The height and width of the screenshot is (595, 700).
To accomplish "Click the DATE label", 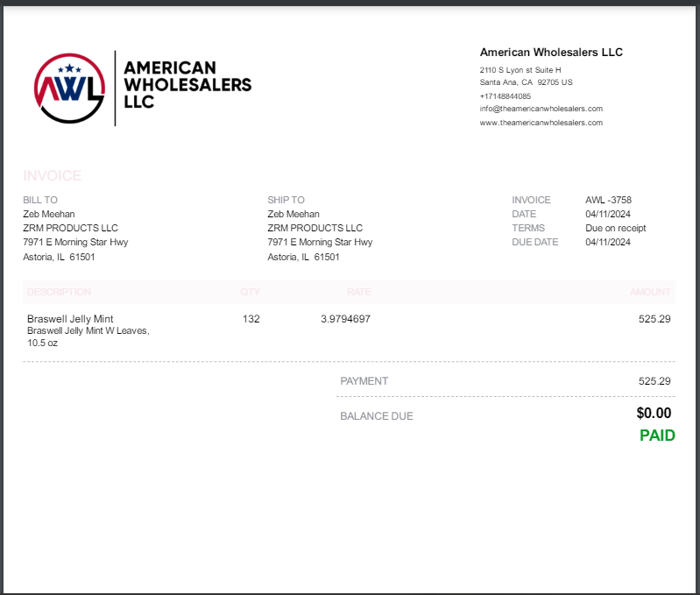I will [x=524, y=214].
